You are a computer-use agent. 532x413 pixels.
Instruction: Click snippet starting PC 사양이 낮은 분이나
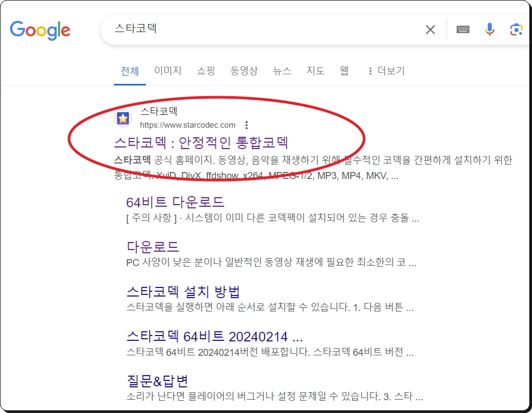(271, 262)
